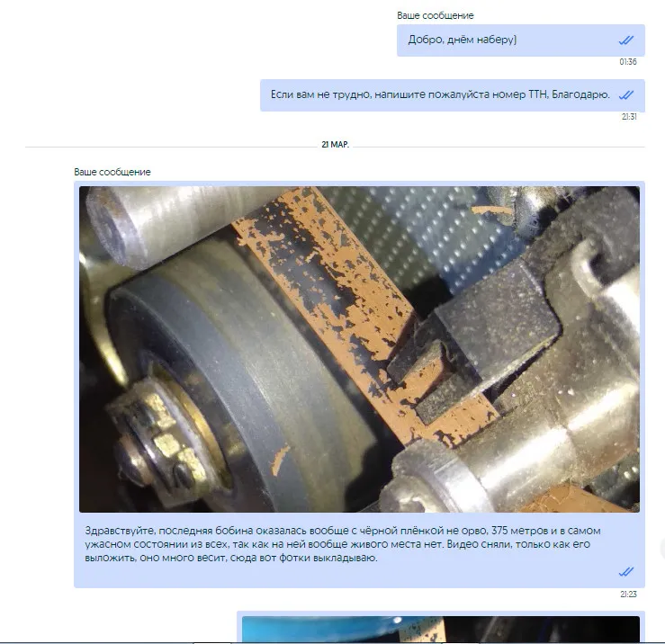The width and height of the screenshot is (665, 644).
Task: Click read checkmarks on "Добро, днём наберу)" message
Action: point(626,40)
